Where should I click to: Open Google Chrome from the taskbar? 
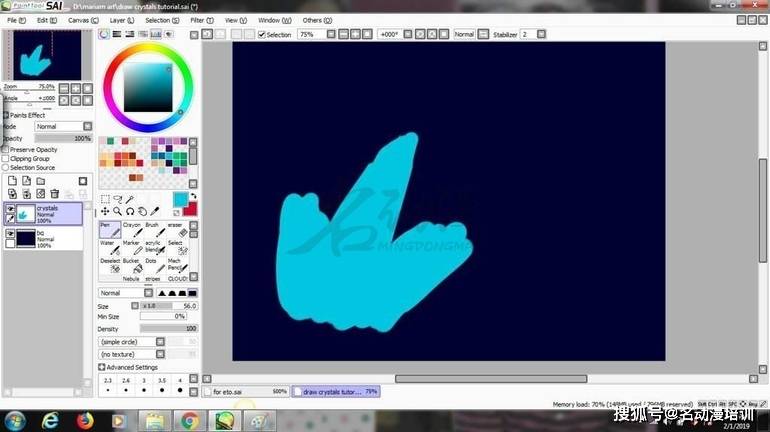(x=188, y=420)
